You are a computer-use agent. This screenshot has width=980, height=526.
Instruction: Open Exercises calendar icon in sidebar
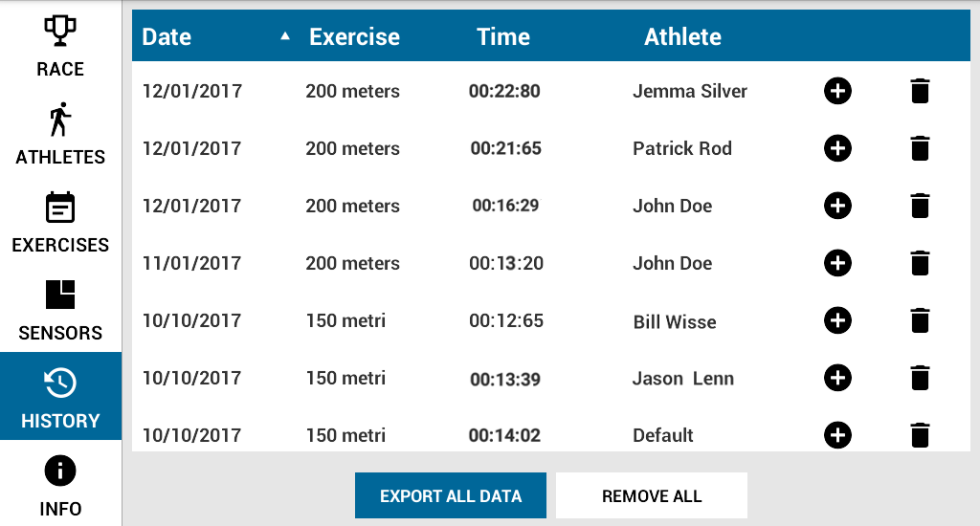(x=60, y=208)
